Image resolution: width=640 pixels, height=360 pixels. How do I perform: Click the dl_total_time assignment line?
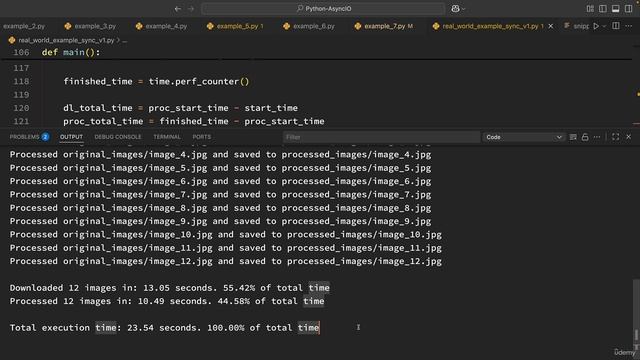[x=180, y=108]
